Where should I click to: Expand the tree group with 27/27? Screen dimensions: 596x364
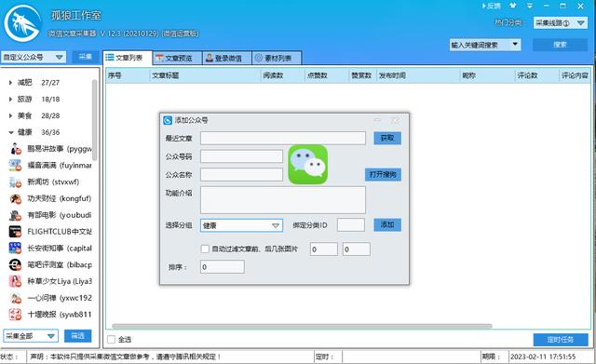(x=10, y=83)
